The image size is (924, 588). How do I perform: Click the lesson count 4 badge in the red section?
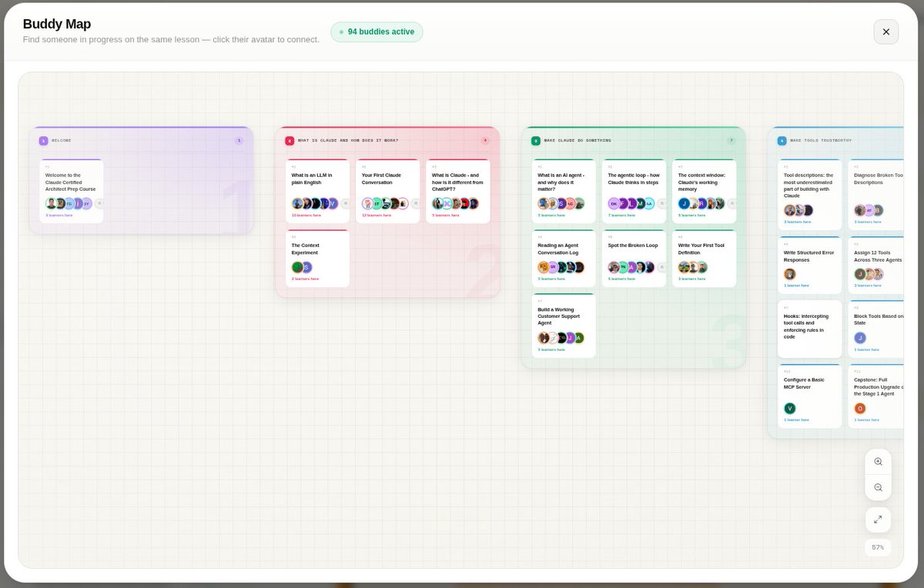485,141
